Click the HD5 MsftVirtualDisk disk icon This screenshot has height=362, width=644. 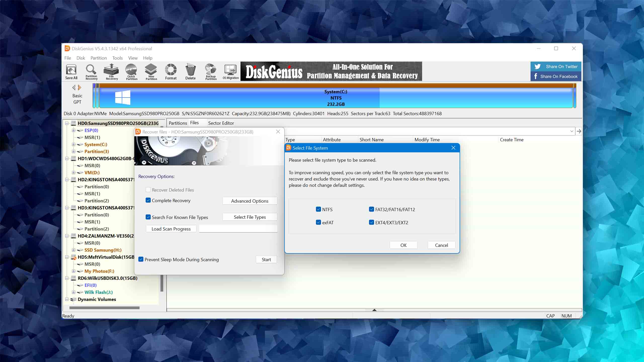[73, 257]
